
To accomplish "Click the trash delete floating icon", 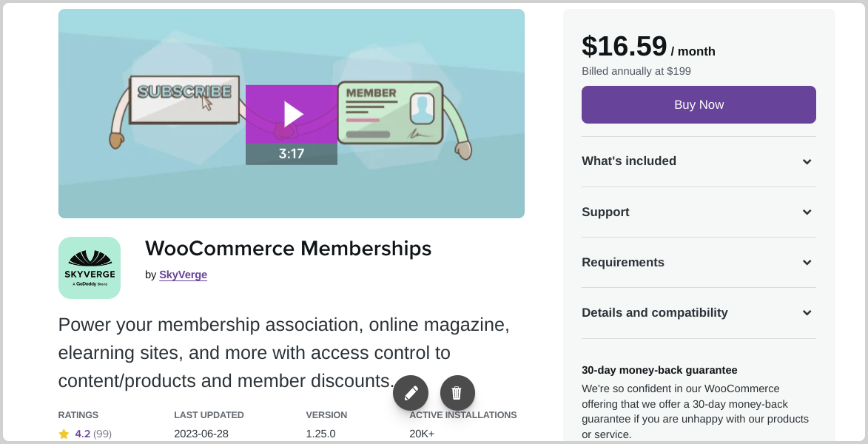I will point(457,393).
